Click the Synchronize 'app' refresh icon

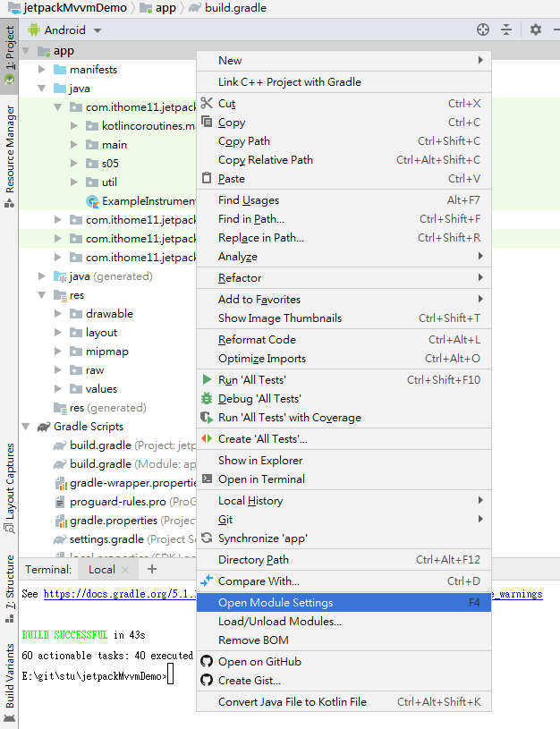coord(207,538)
